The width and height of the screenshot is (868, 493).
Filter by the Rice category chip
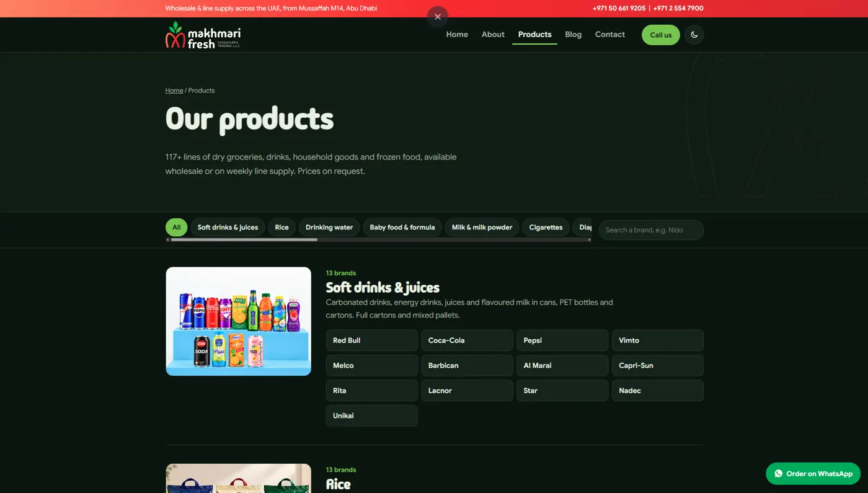click(x=282, y=227)
